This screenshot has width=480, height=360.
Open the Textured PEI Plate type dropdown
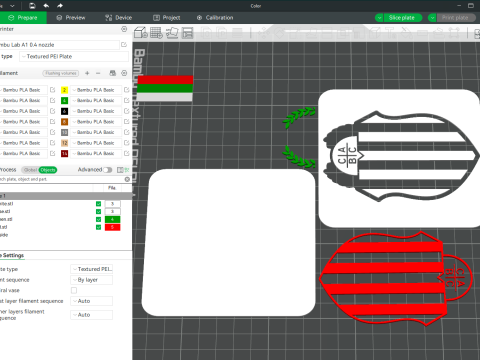click(x=74, y=56)
